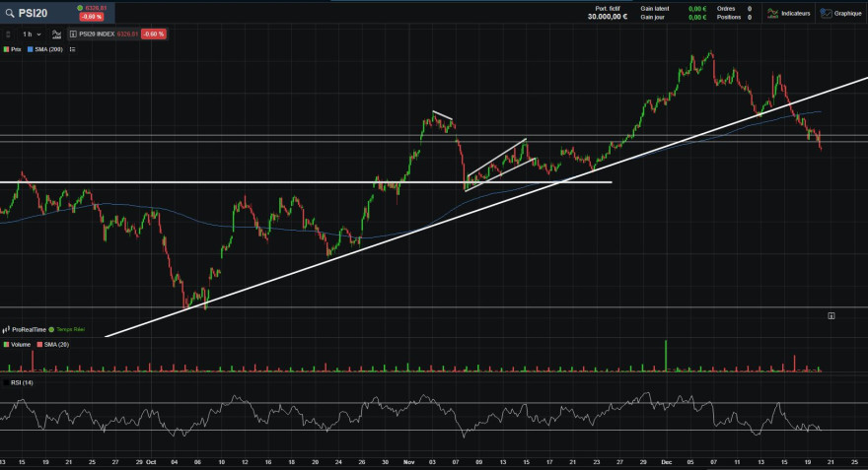Click the PSI20 INDEX label in the toolbar
This screenshot has height=470, width=868.
click(x=97, y=34)
